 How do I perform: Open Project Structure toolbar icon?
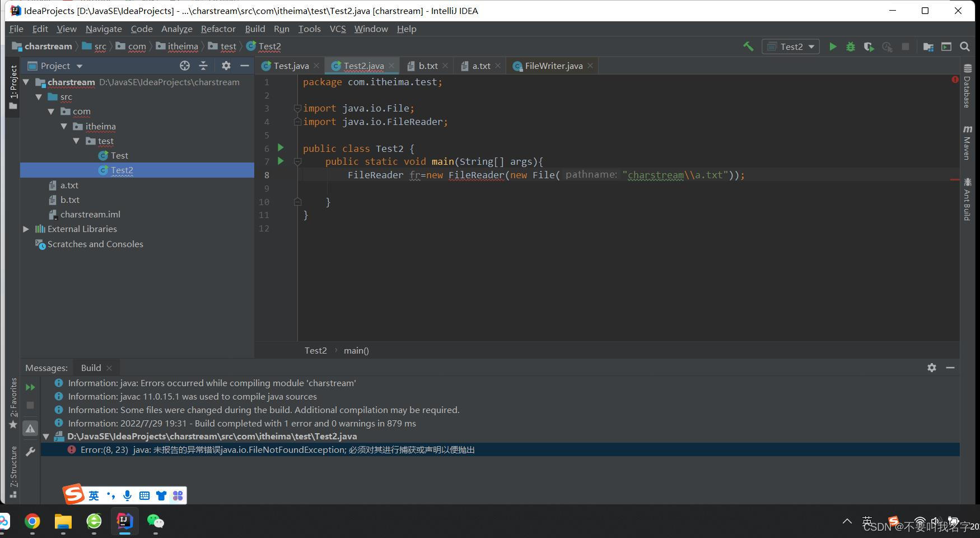(928, 47)
